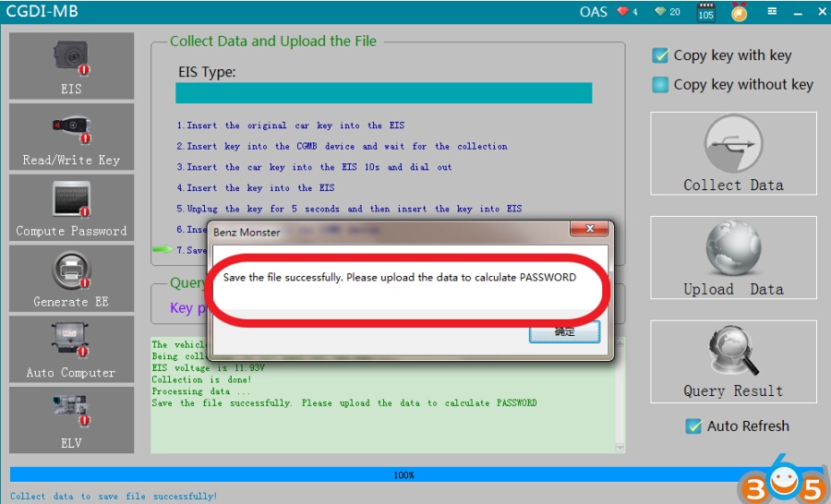Click the green diamond points icon

click(660, 11)
